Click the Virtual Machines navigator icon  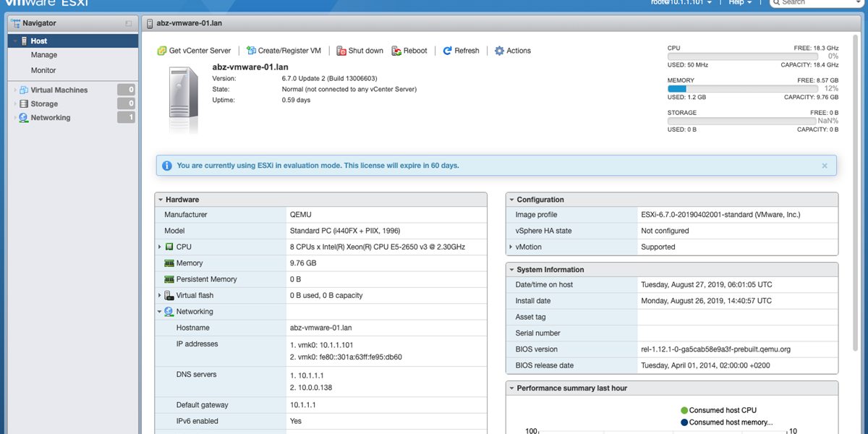24,90
